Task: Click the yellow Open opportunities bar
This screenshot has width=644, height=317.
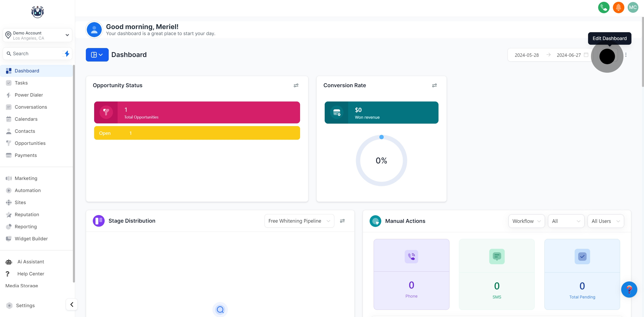Action: [197, 133]
